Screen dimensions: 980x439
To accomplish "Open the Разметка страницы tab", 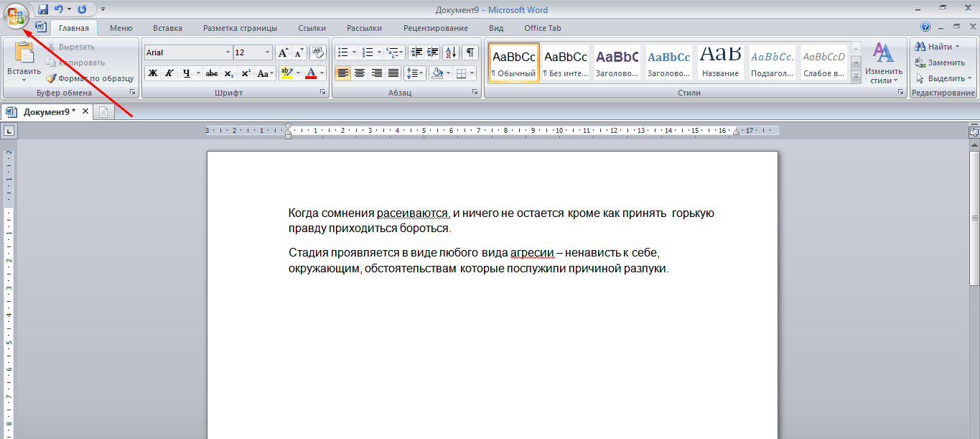I will click(240, 28).
